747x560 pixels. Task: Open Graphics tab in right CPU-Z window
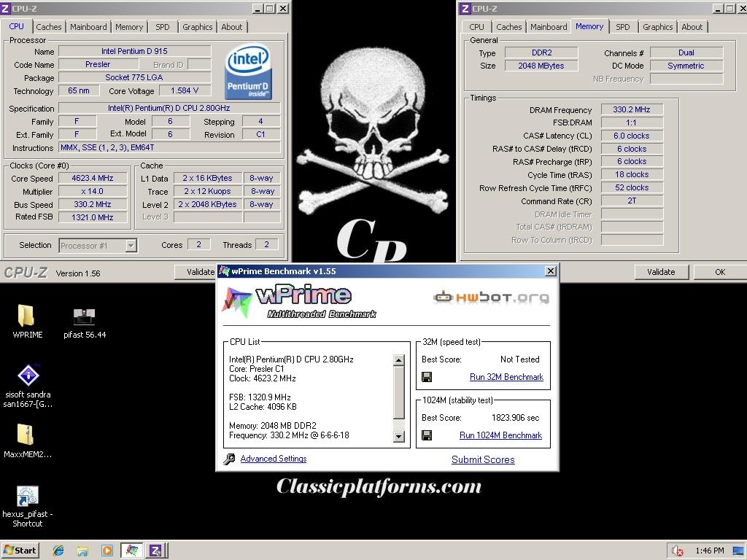pyautogui.click(x=657, y=27)
